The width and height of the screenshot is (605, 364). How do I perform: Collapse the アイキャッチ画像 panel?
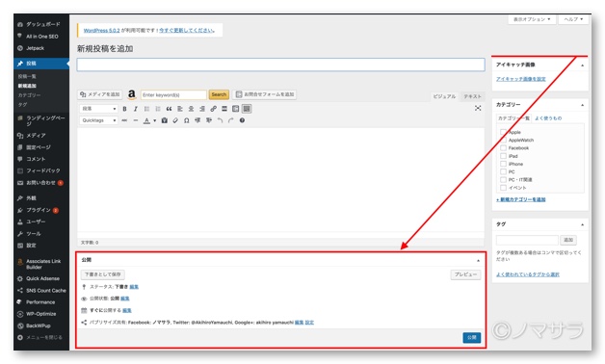pyautogui.click(x=582, y=65)
